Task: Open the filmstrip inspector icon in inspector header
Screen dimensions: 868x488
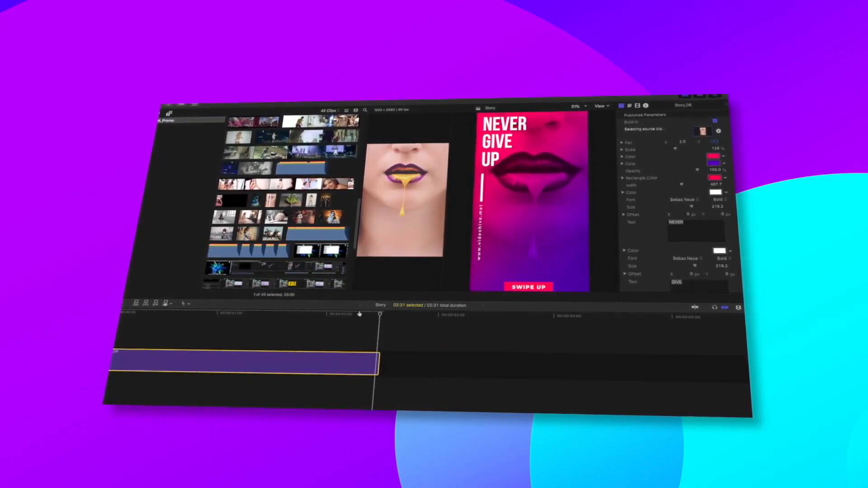Action: (x=637, y=106)
